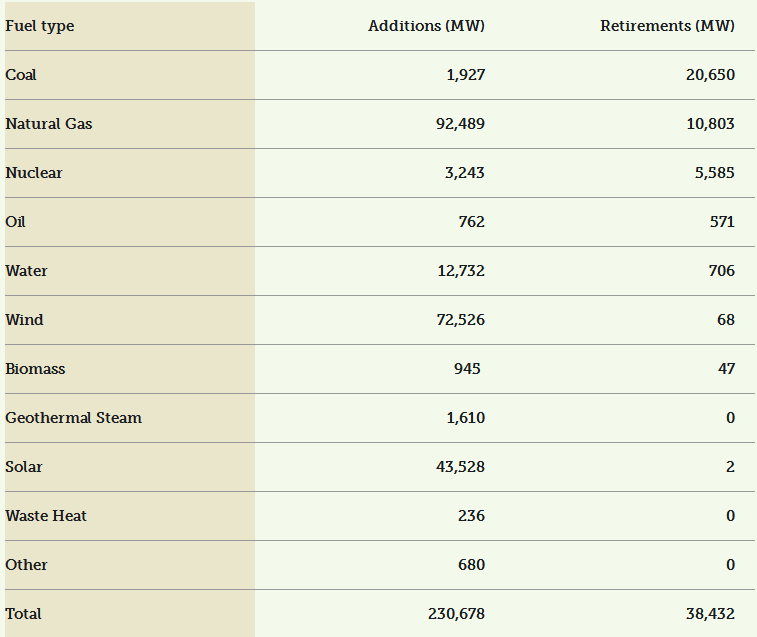Select Coal retirements value 20,650

pyautogui.click(x=708, y=75)
